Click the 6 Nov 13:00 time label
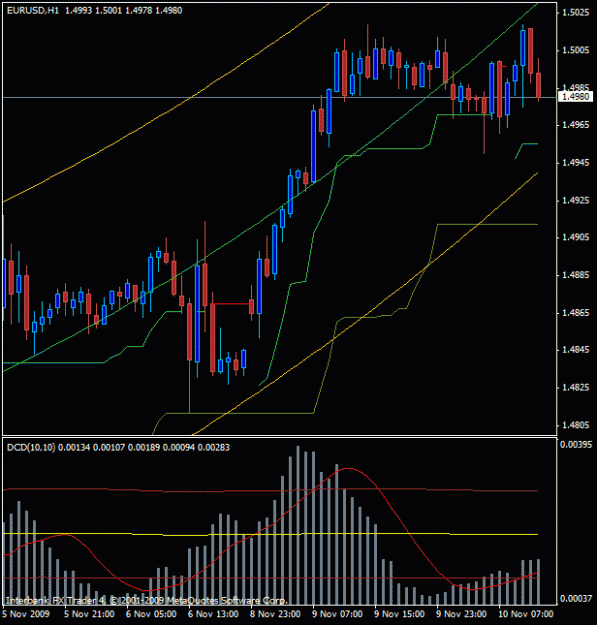This screenshot has height=625, width=597. tap(213, 614)
